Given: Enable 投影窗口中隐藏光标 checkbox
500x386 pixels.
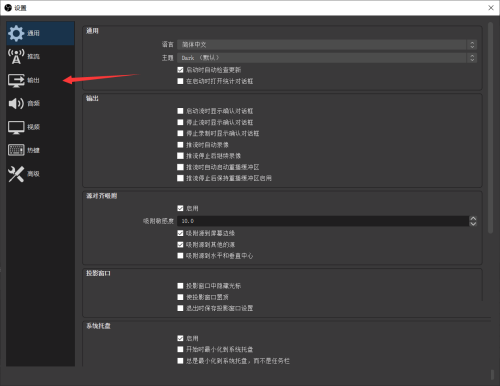Looking at the screenshot, I should (x=180, y=286).
